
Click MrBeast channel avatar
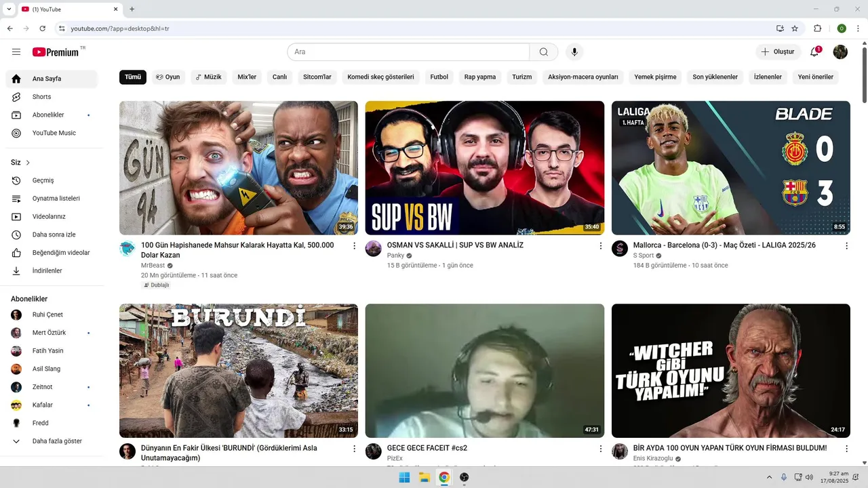[127, 249]
